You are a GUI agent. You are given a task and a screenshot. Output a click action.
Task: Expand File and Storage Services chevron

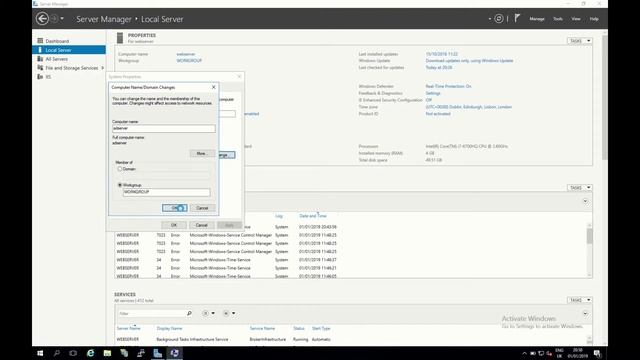(x=102, y=68)
